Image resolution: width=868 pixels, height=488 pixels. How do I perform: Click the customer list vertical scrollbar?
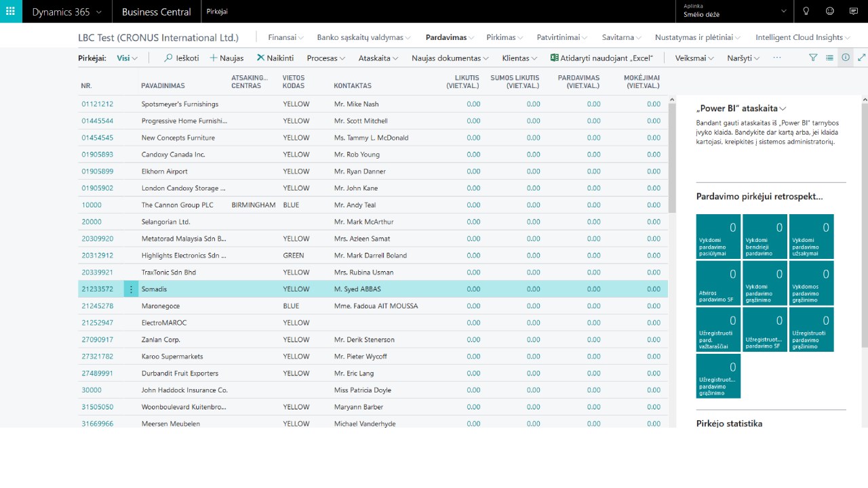coord(672,261)
